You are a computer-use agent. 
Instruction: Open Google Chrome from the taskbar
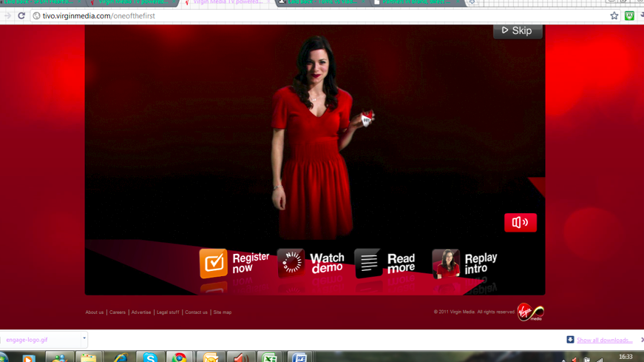180,357
